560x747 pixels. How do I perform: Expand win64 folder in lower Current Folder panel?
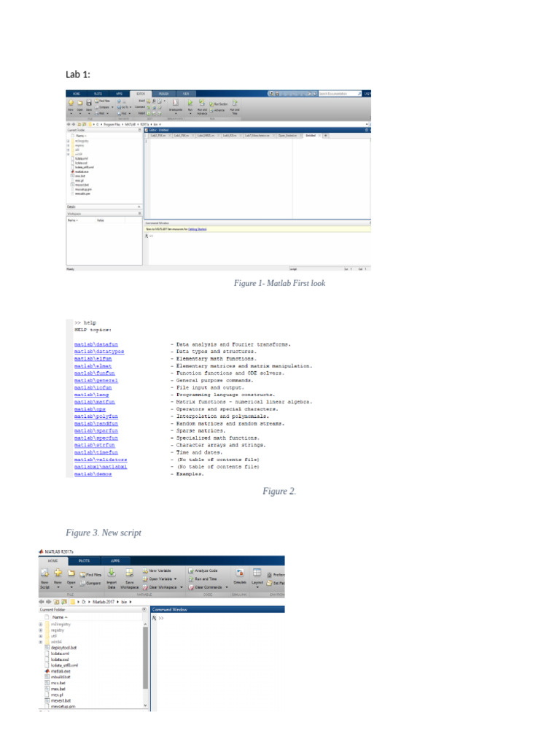41,642
